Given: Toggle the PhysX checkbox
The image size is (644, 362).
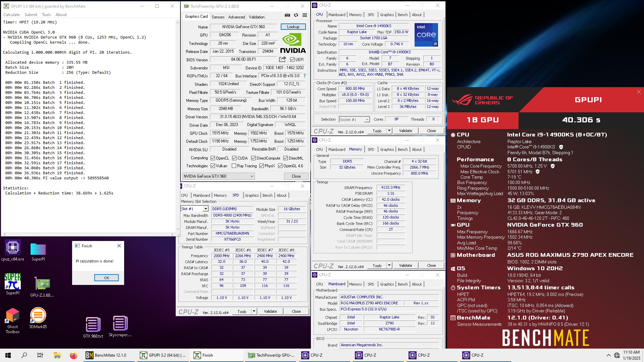Looking at the screenshot, I should (x=261, y=166).
